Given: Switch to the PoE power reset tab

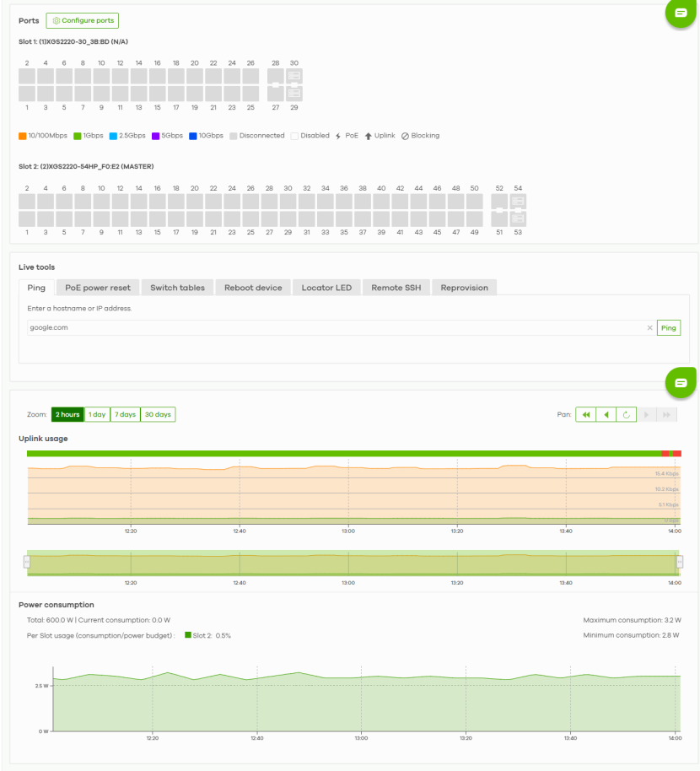Looking at the screenshot, I should tap(98, 288).
